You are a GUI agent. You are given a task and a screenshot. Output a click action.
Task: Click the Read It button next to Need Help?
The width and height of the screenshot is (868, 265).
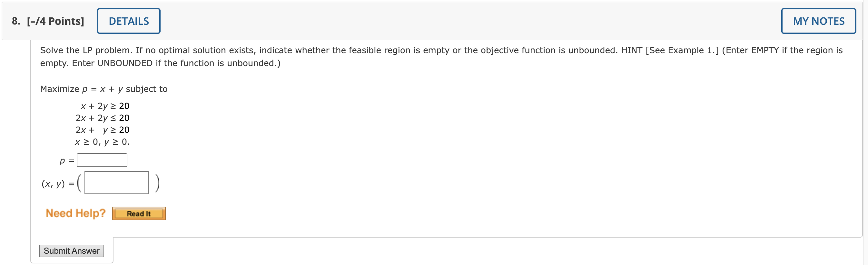(x=139, y=213)
